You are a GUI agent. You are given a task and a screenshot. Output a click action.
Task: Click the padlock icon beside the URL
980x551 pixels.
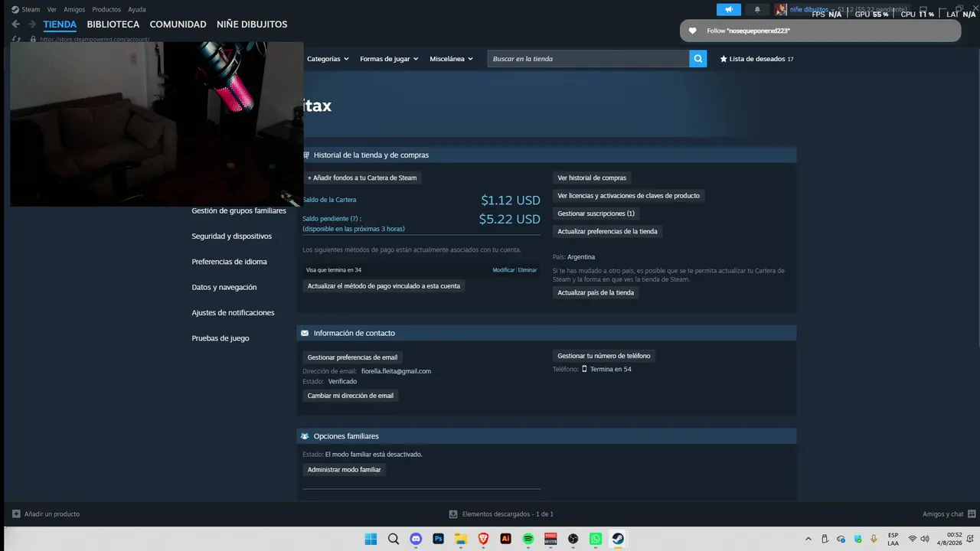[33, 39]
